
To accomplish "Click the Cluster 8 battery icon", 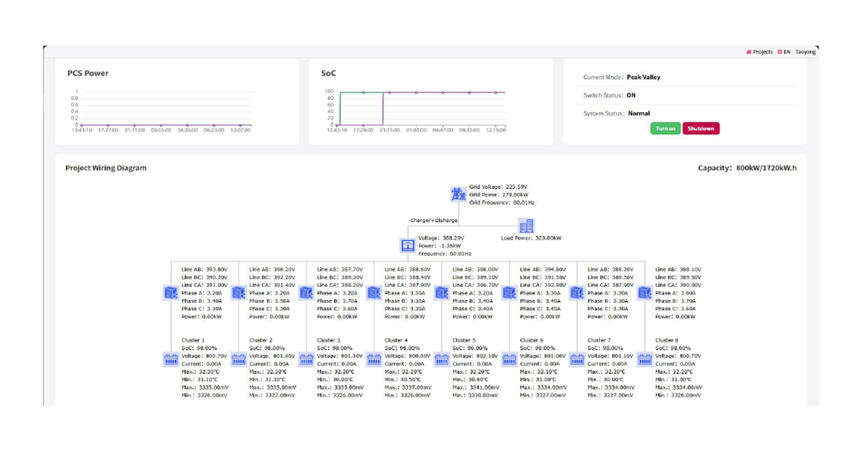I will [644, 360].
